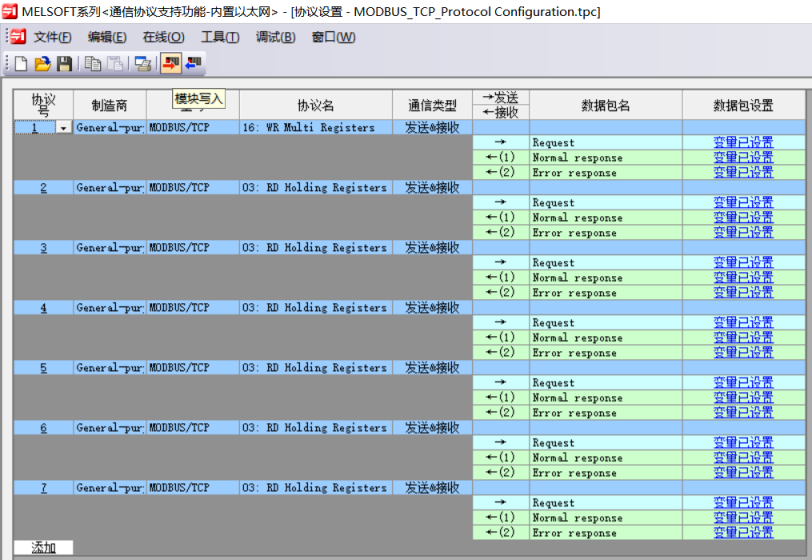Open protocol 6 Error response variable link
This screenshot has height=560, width=812.
click(743, 473)
